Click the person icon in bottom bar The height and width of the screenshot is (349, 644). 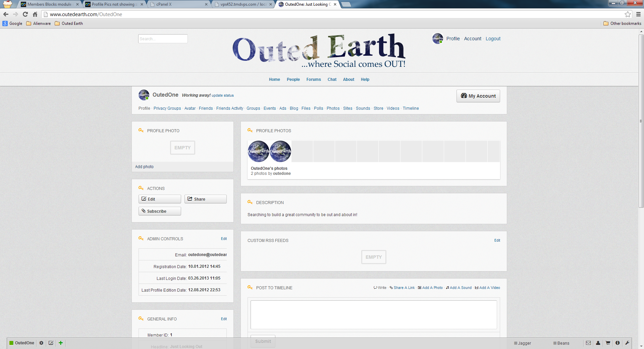tap(598, 343)
